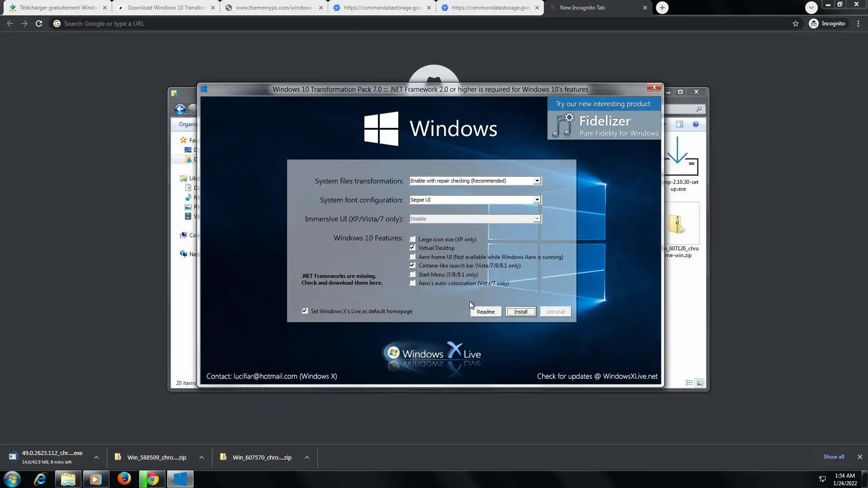Enable Aero's auto-colorization checkbox
The image size is (868, 488).
[x=412, y=283]
